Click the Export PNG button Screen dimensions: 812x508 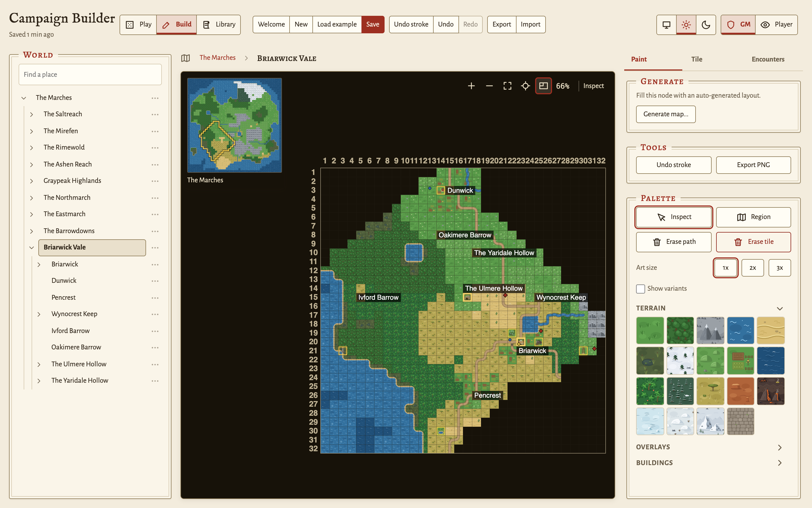click(x=753, y=165)
